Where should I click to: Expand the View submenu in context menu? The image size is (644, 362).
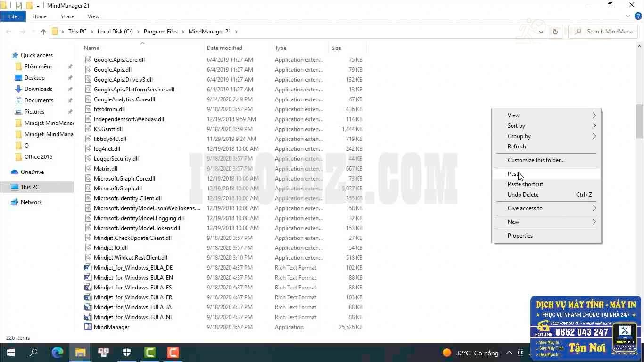point(594,115)
